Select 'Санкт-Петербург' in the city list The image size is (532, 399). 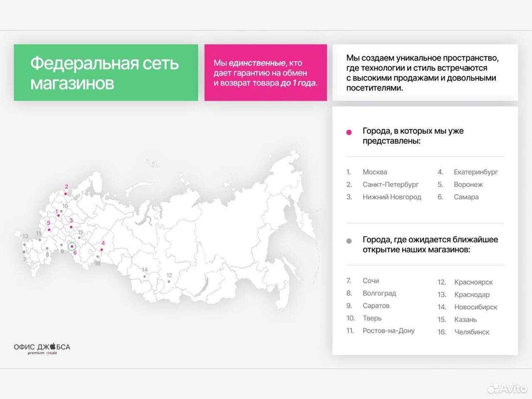(x=391, y=184)
